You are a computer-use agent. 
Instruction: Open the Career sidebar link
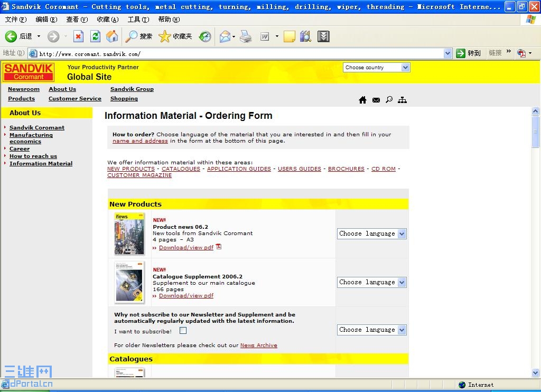20,149
